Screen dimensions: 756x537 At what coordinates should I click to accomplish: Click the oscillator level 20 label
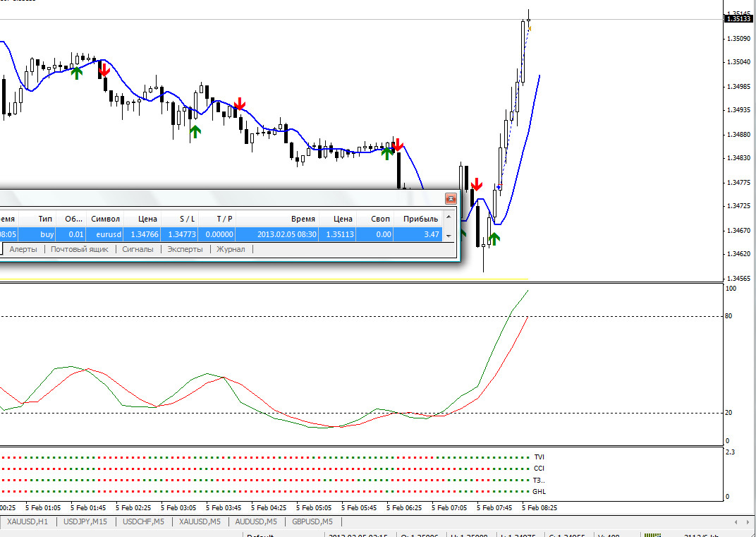pos(728,413)
